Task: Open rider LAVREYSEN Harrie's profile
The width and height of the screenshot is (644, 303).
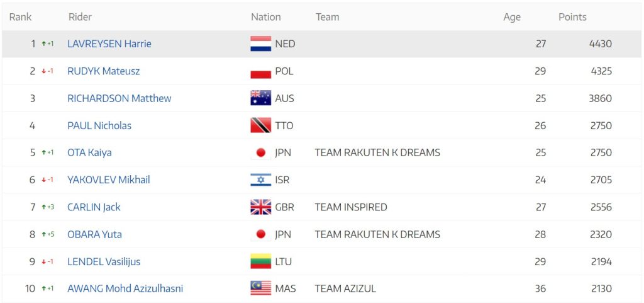Action: pyautogui.click(x=109, y=43)
